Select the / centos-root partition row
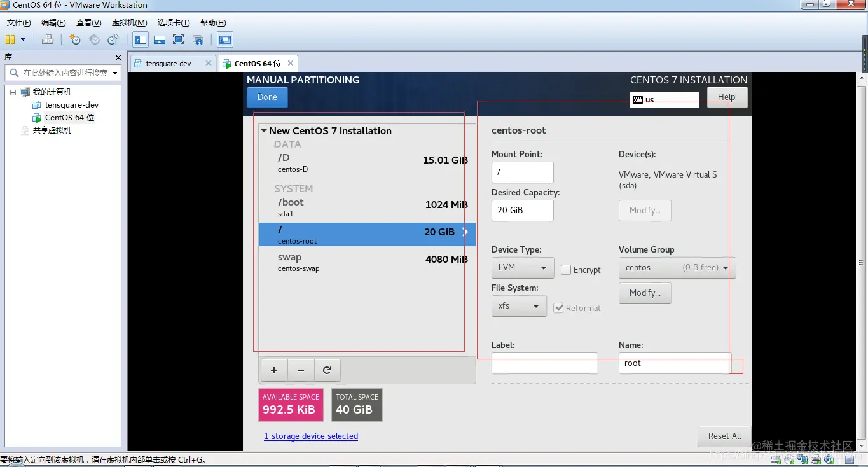 367,235
